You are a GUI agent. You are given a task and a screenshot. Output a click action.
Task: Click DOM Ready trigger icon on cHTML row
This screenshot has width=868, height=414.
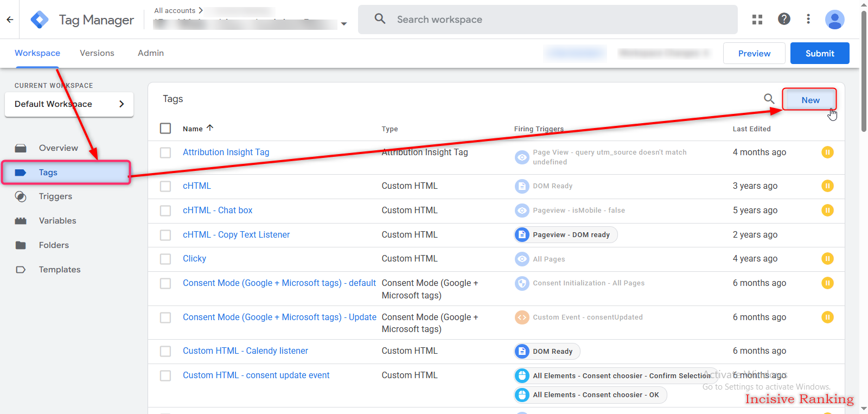[x=522, y=186]
